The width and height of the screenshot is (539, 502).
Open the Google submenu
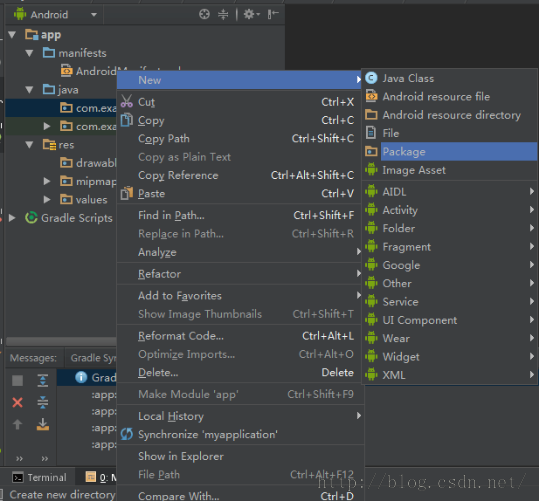[450, 265]
